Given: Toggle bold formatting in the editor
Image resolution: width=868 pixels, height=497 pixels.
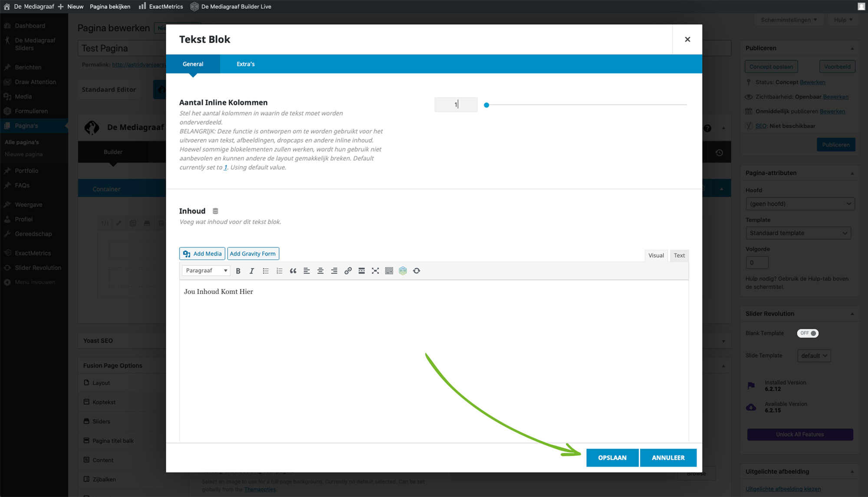Looking at the screenshot, I should click(x=238, y=271).
